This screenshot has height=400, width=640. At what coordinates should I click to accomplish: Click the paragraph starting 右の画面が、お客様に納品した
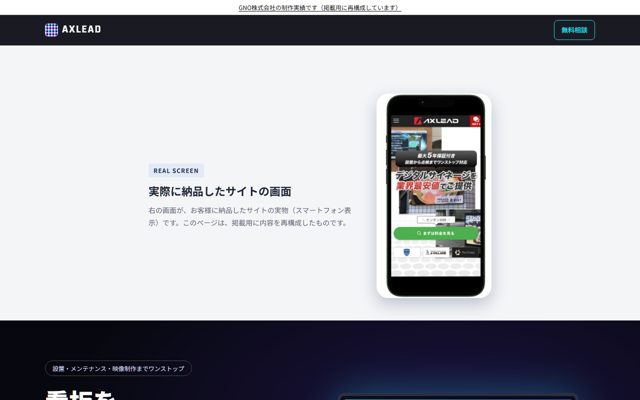click(250, 217)
